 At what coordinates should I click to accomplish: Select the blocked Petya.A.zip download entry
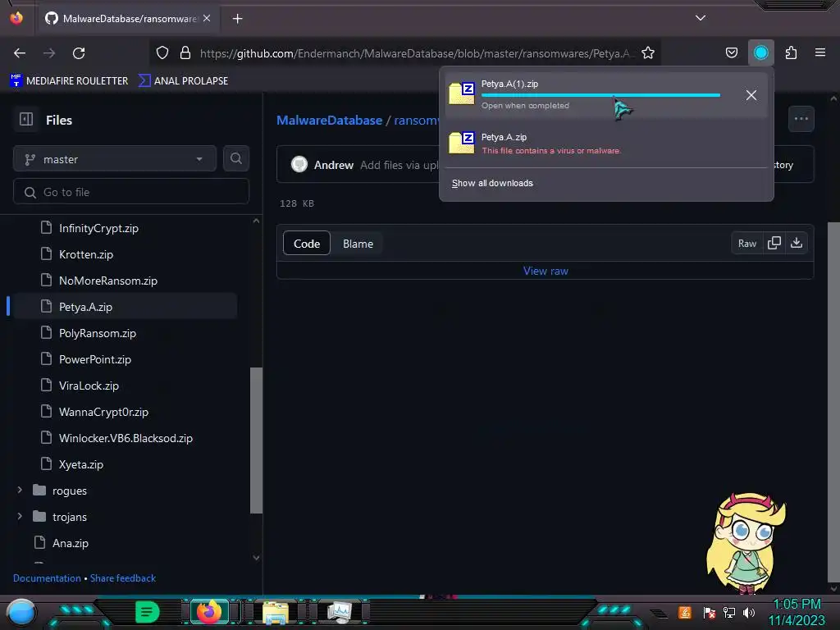click(x=606, y=143)
